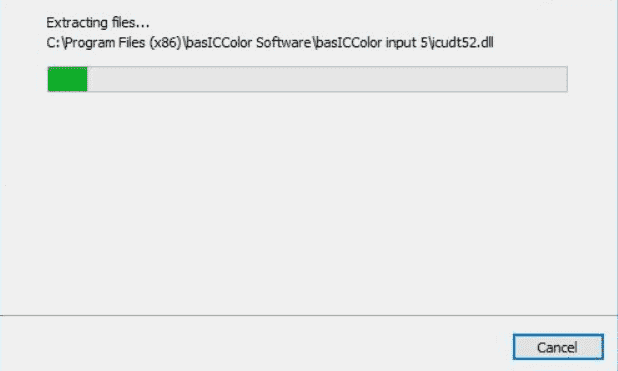Click the "jcudt52.dll" filename in the path
The image size is (618, 371).
pyautogui.click(x=462, y=43)
